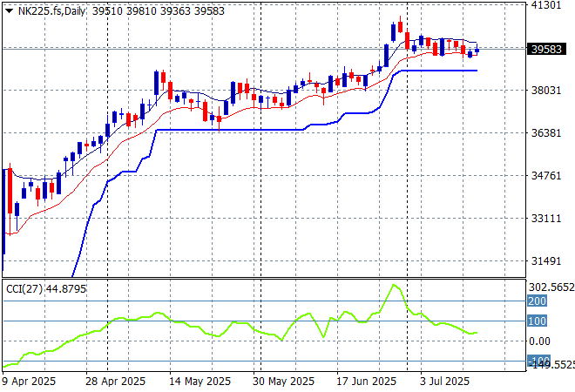The width and height of the screenshot is (575, 392).
Task: Select the CCI(27) 44.8795 indicator label
Action: [x=46, y=289]
